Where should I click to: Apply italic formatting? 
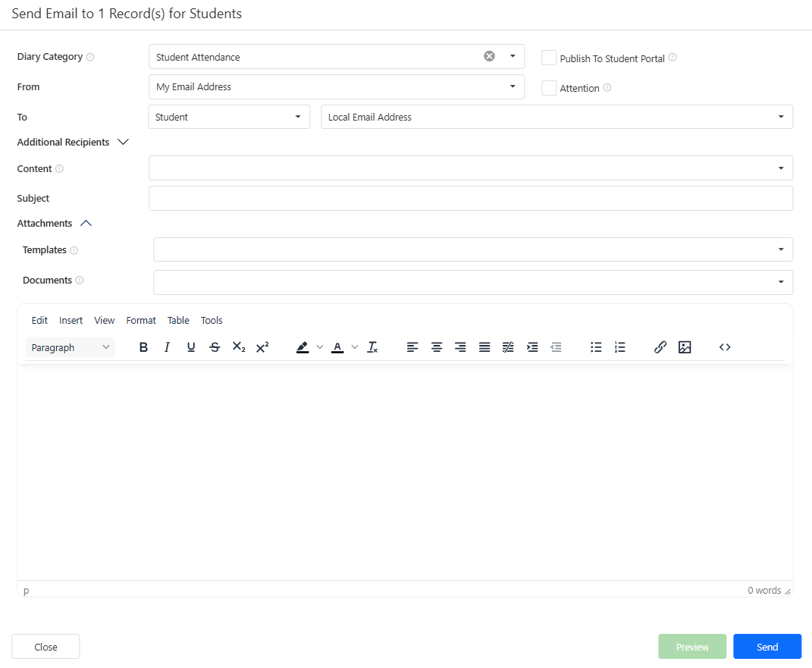coord(168,347)
